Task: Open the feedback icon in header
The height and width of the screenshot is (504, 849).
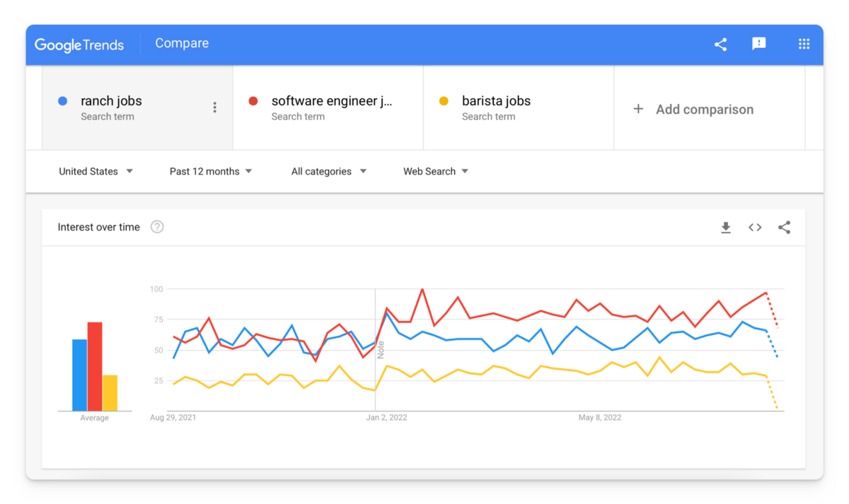Action: 759,44
